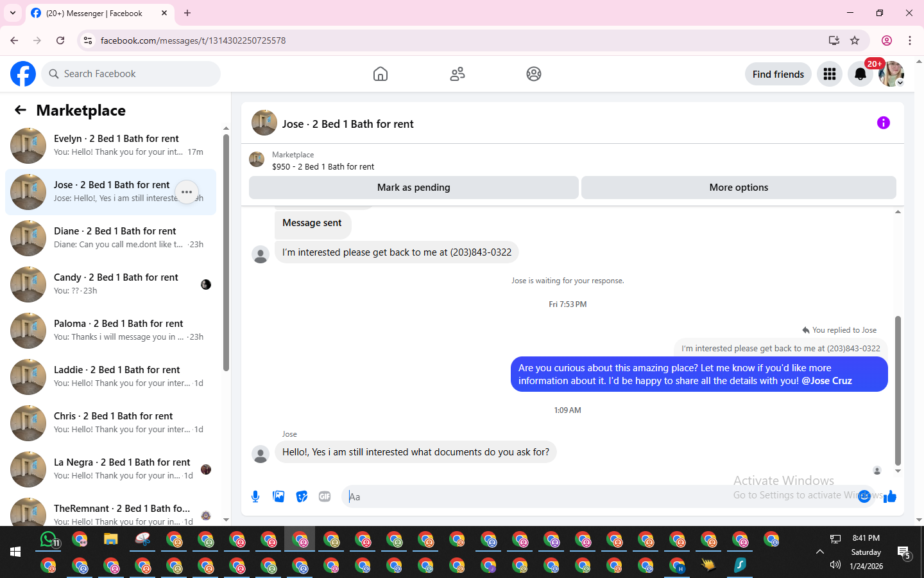Open Windows action center notifications

point(904,552)
